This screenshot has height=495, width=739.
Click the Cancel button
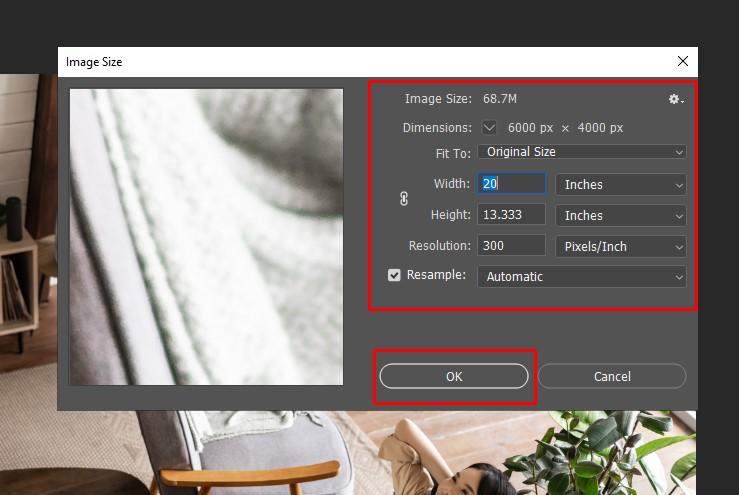pos(612,376)
